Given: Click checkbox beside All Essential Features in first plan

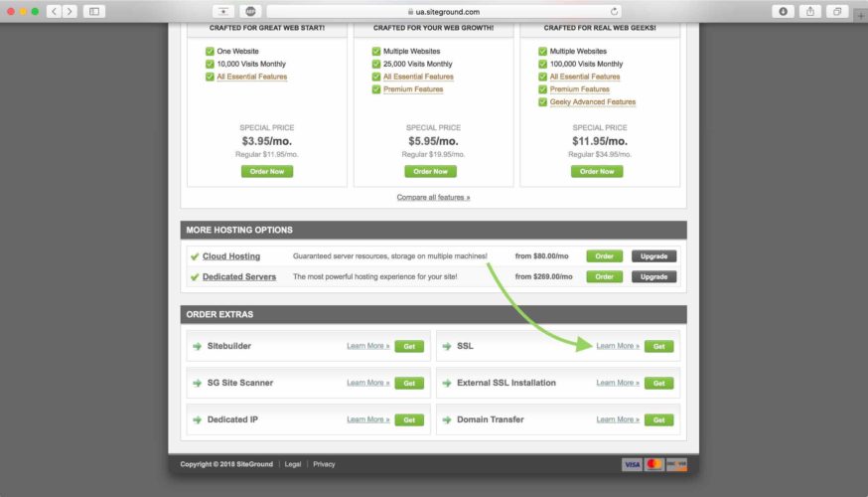Looking at the screenshot, I should click(x=210, y=77).
